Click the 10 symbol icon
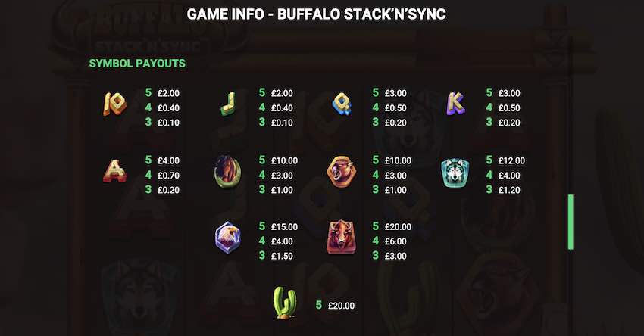The image size is (644, 336). coord(114,104)
